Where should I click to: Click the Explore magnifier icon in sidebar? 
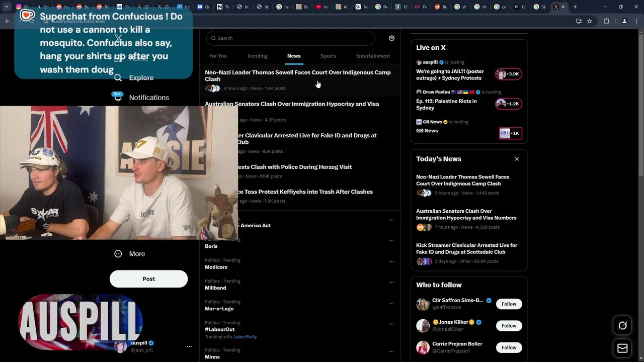point(118,78)
